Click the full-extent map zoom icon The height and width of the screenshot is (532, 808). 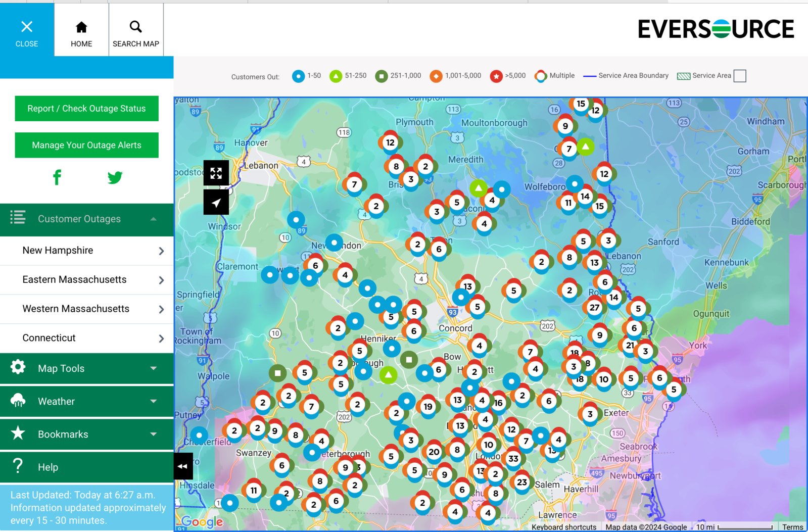tap(216, 173)
